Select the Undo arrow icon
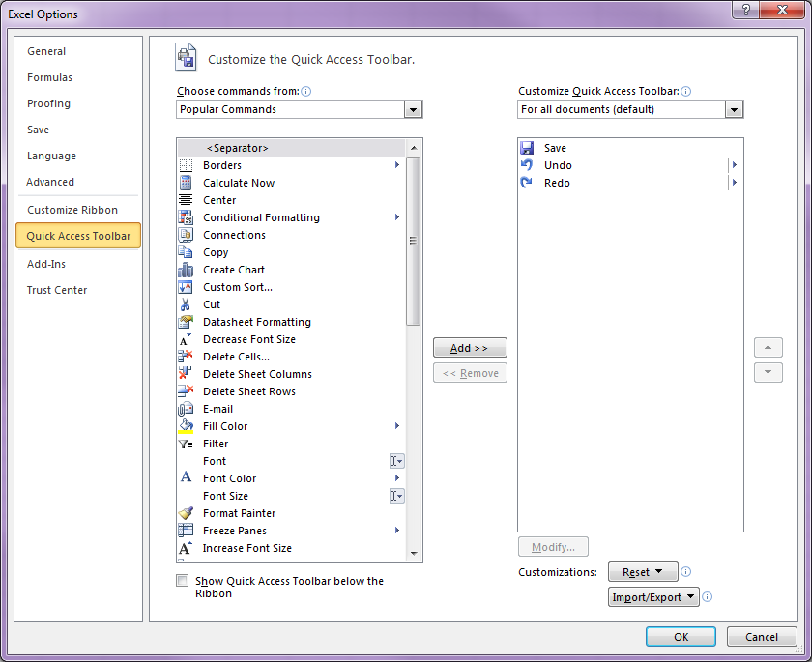 coord(527,165)
